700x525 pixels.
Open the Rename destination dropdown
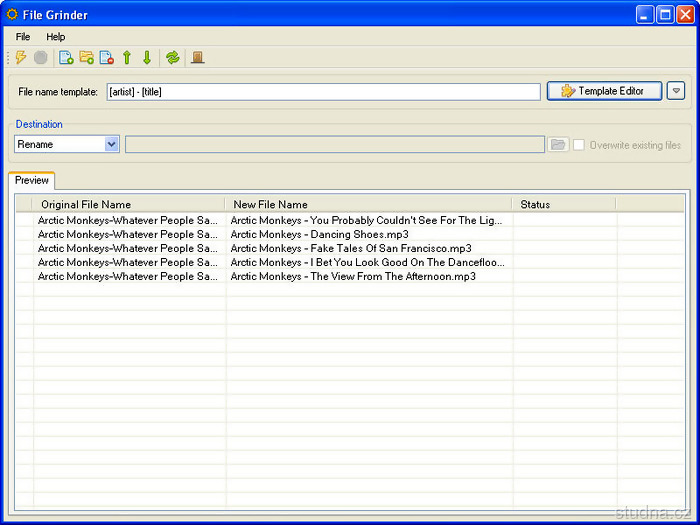[x=111, y=145]
